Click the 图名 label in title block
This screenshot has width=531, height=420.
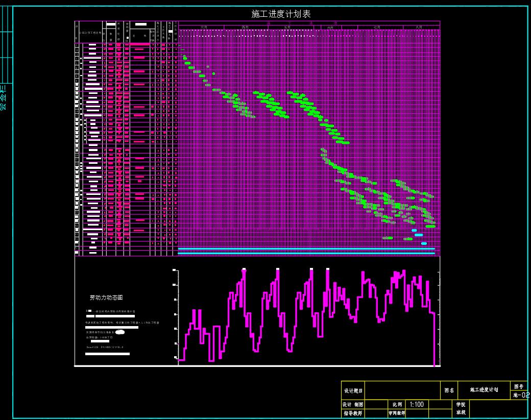449,390
